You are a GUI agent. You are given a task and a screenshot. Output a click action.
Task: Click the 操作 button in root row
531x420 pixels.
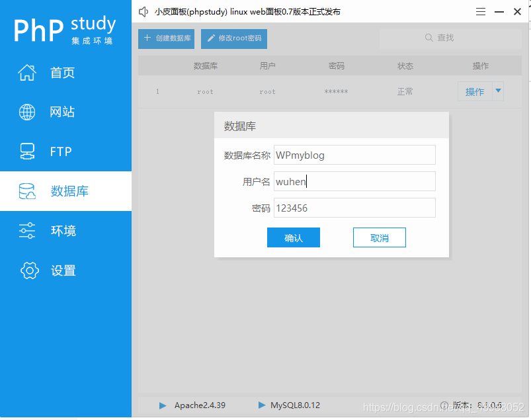coord(475,91)
